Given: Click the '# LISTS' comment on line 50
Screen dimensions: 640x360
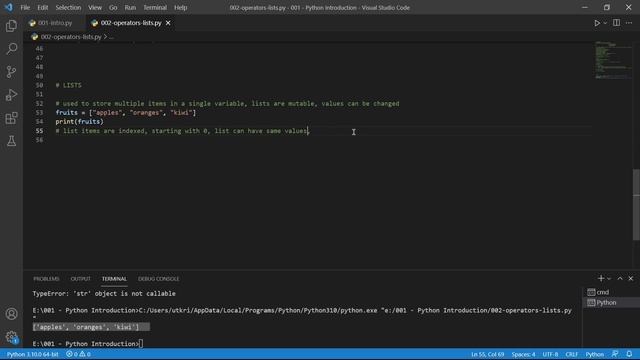Looking at the screenshot, I should (69, 85).
